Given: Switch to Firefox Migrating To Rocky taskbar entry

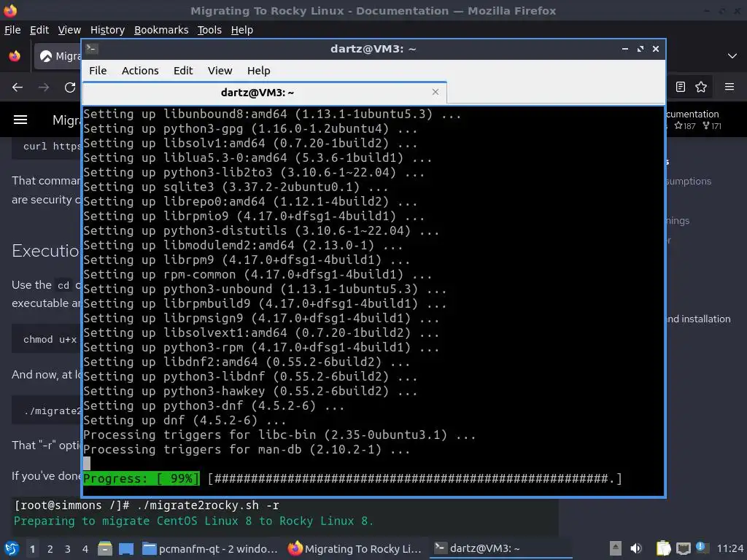Looking at the screenshot, I should (x=355, y=548).
